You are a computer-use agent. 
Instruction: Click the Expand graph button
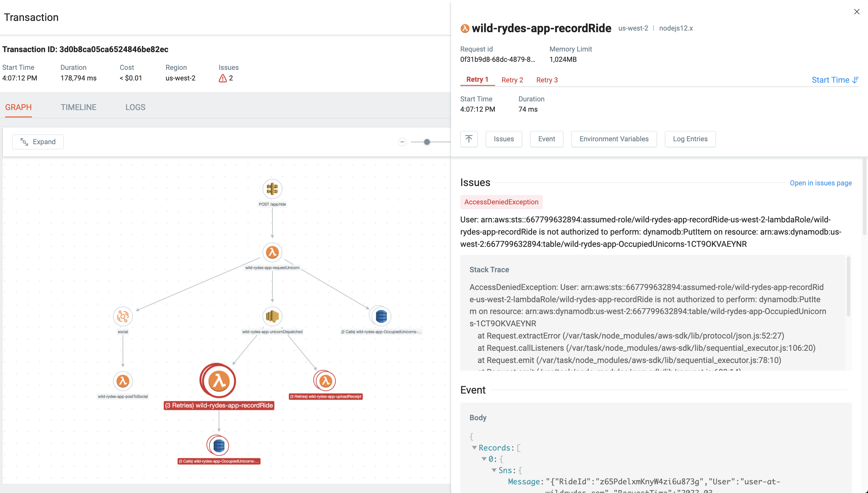coord(38,142)
